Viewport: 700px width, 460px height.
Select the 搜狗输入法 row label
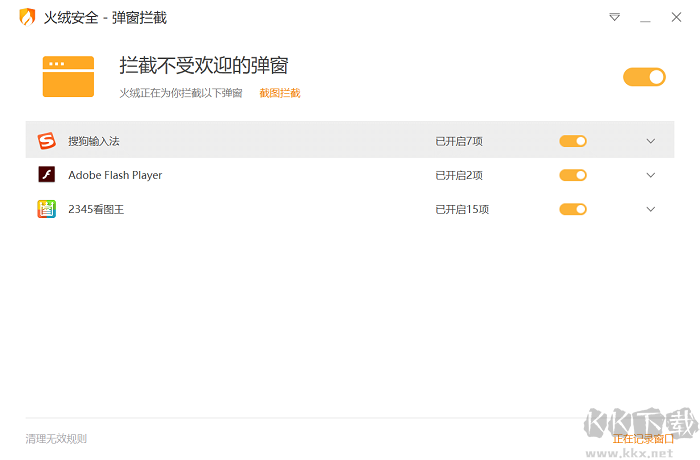(x=94, y=141)
